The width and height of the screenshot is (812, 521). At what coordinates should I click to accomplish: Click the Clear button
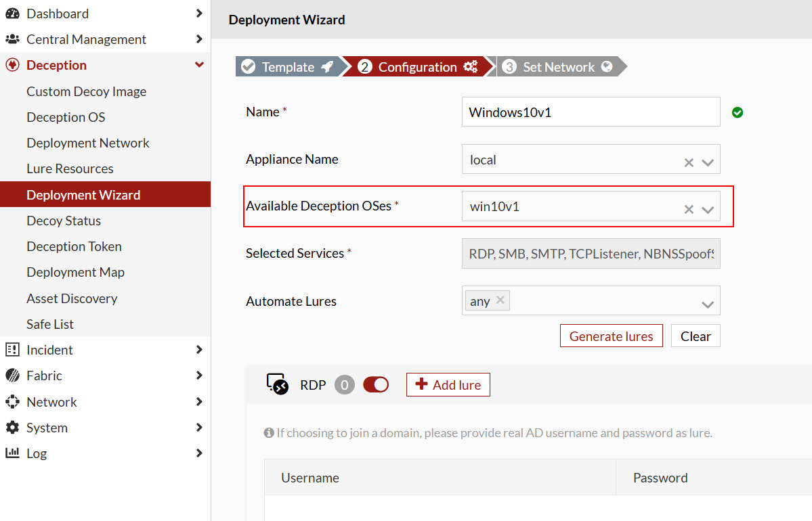696,336
